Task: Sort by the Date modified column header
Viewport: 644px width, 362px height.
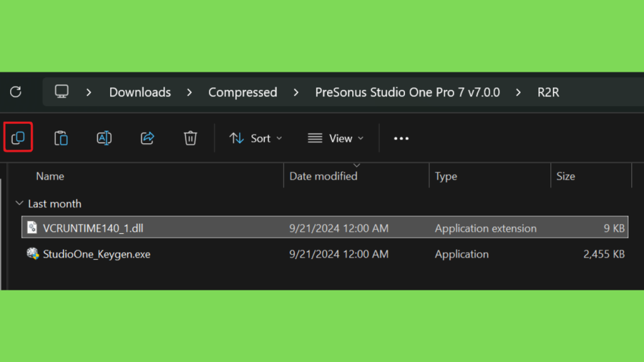Action: click(323, 176)
